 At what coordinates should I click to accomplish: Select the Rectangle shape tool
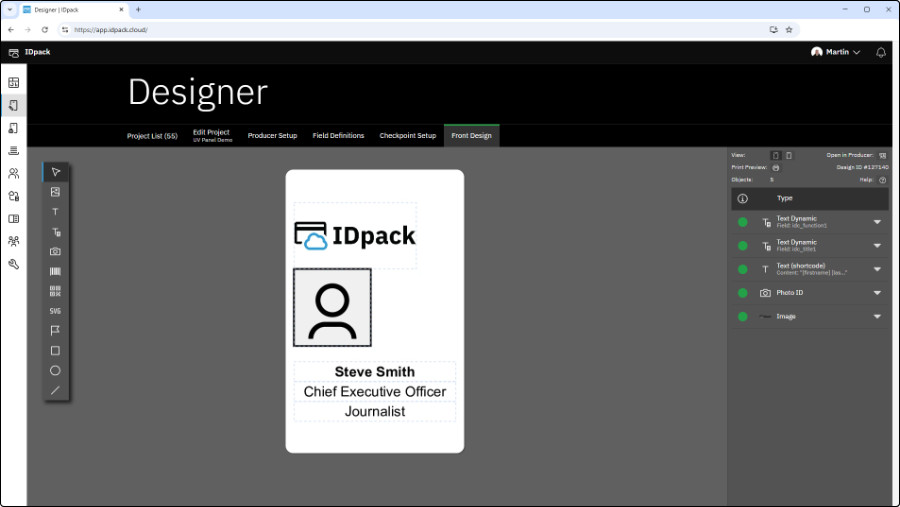(56, 351)
